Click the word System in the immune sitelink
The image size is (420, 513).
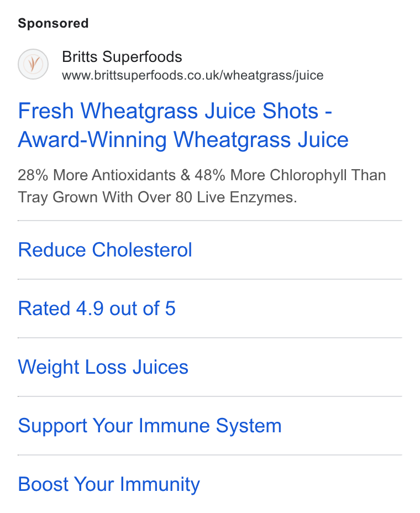click(x=249, y=426)
